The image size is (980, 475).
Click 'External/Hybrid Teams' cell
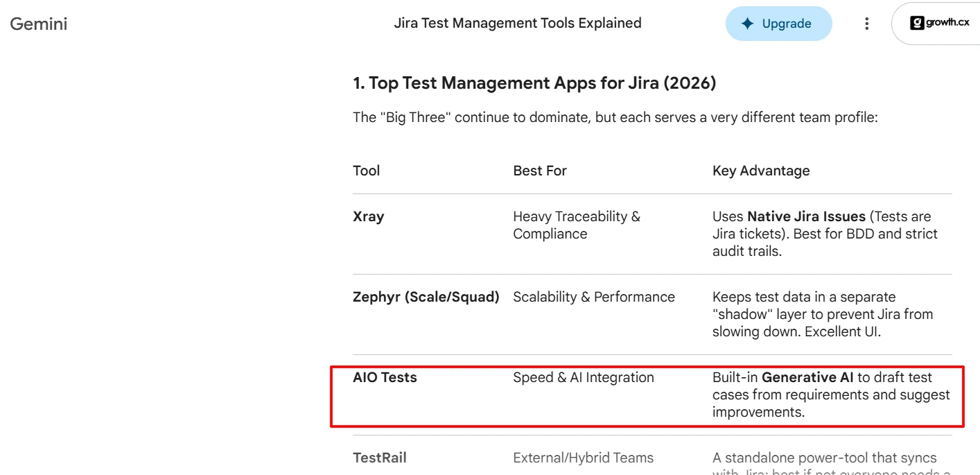click(x=583, y=458)
